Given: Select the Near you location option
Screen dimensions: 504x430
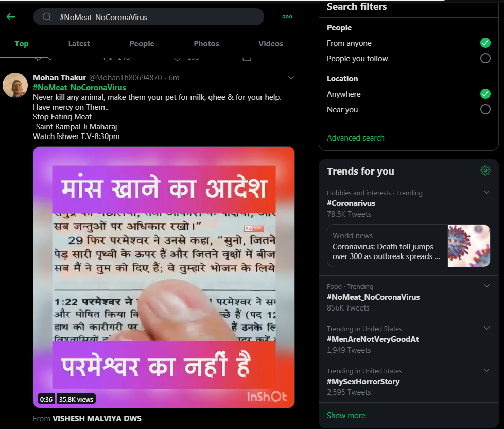Looking at the screenshot, I should 485,109.
